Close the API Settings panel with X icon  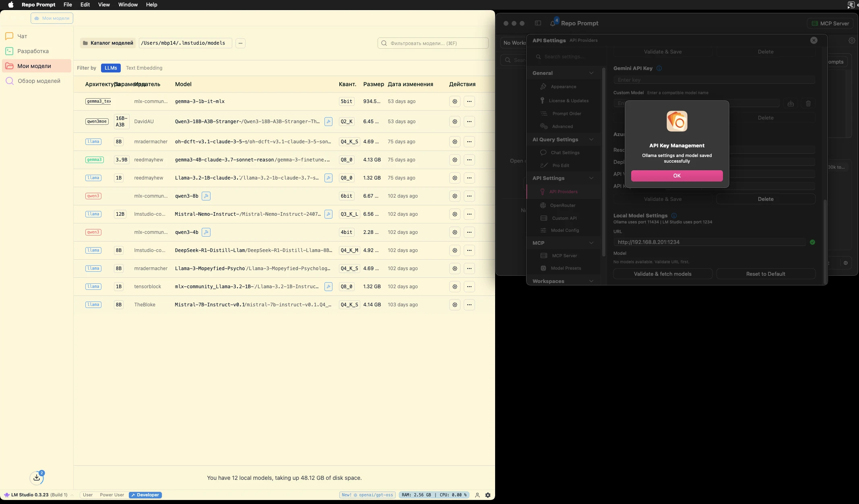pyautogui.click(x=814, y=40)
